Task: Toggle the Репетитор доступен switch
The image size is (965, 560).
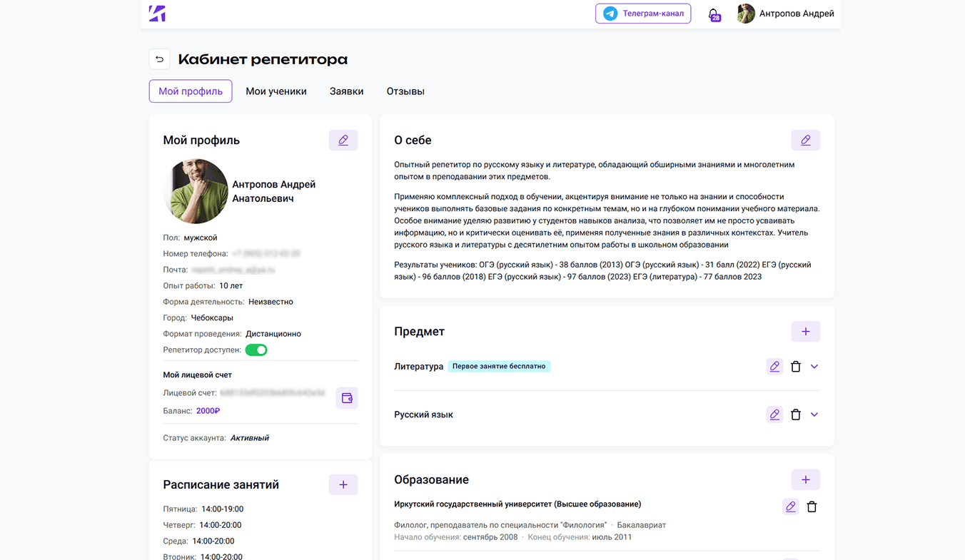Action: pyautogui.click(x=256, y=350)
